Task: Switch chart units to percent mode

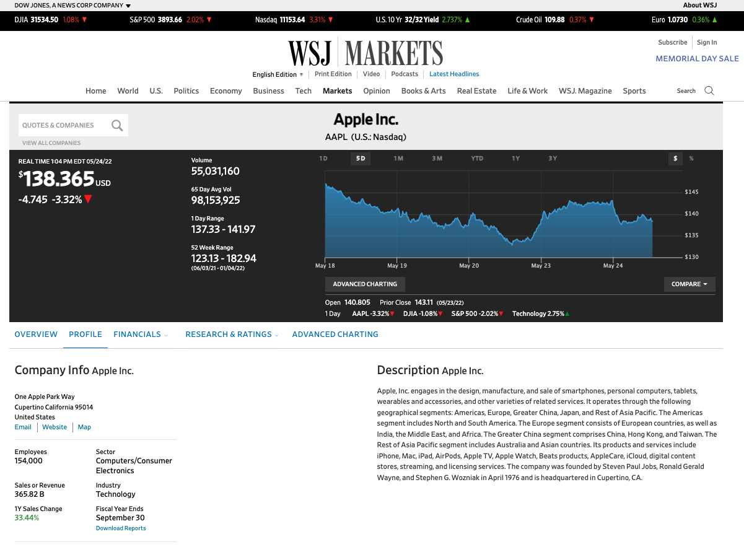Action: click(x=691, y=159)
